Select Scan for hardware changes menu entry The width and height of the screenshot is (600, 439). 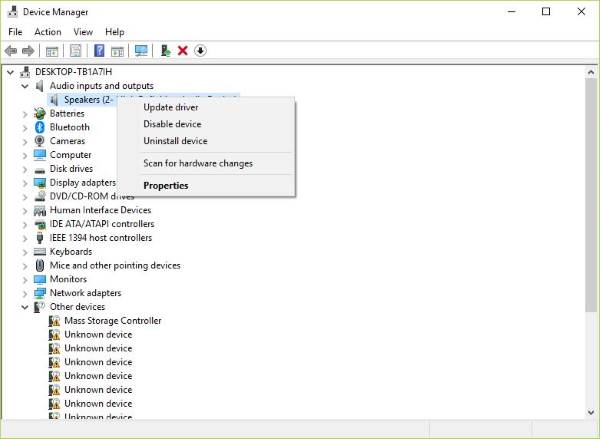point(206,163)
